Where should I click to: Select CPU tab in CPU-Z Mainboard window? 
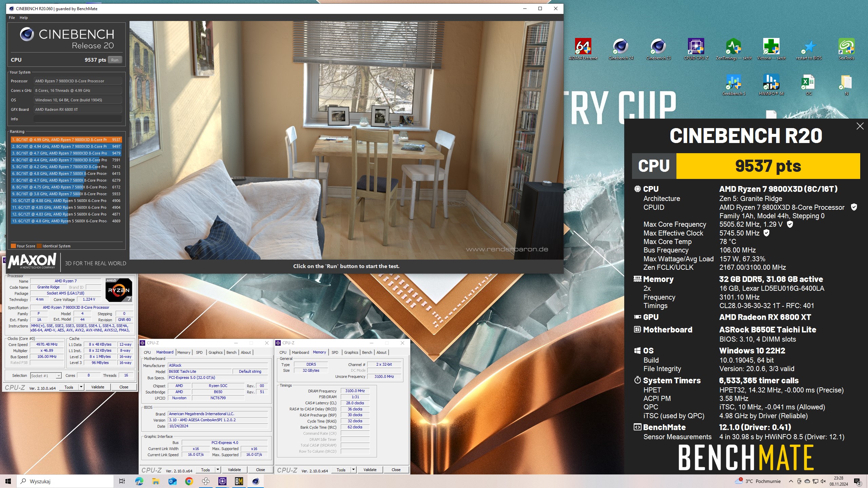pos(147,352)
